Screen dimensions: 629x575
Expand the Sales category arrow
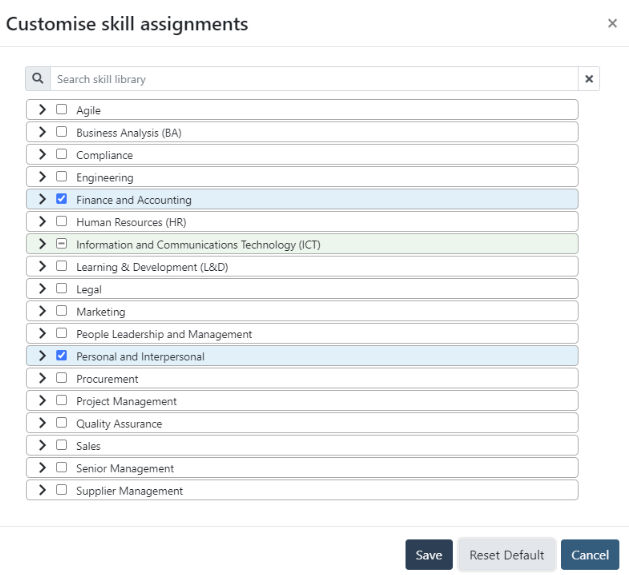[x=42, y=446]
